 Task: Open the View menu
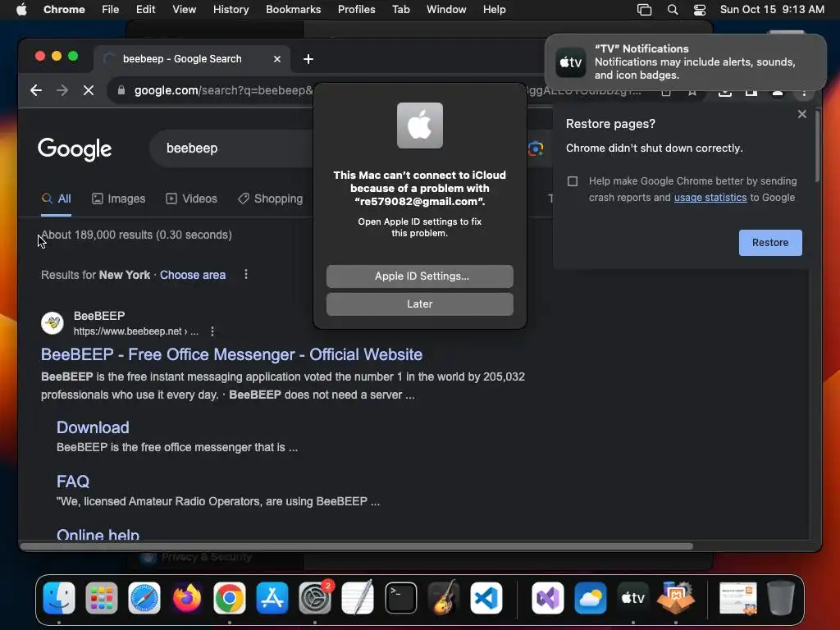185,9
